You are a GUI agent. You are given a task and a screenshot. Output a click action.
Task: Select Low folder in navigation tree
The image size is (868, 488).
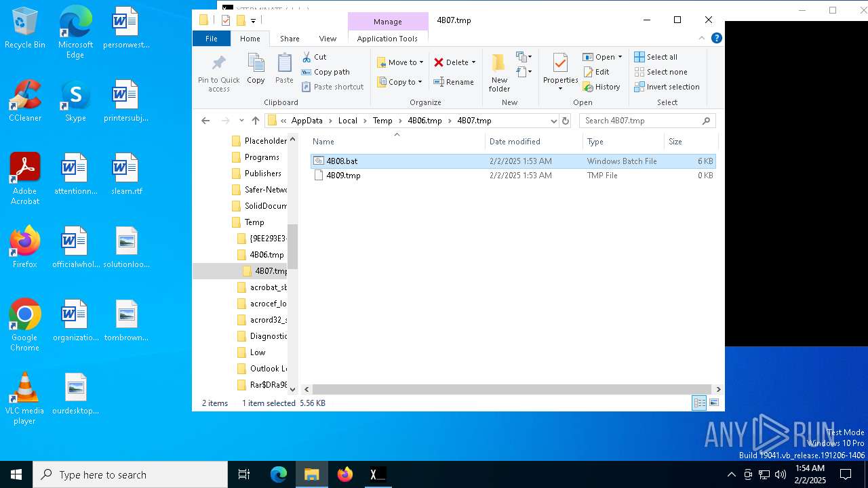pyautogui.click(x=257, y=352)
